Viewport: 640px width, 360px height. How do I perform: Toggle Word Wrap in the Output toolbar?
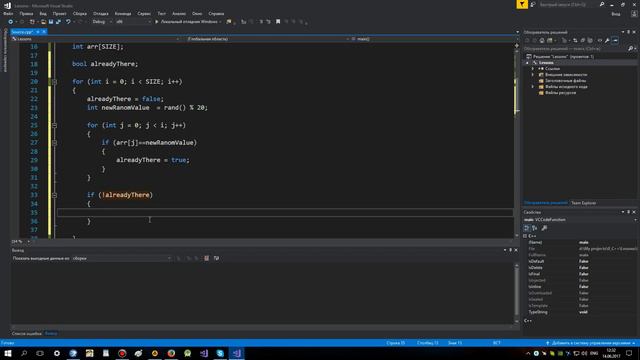pos(216,258)
